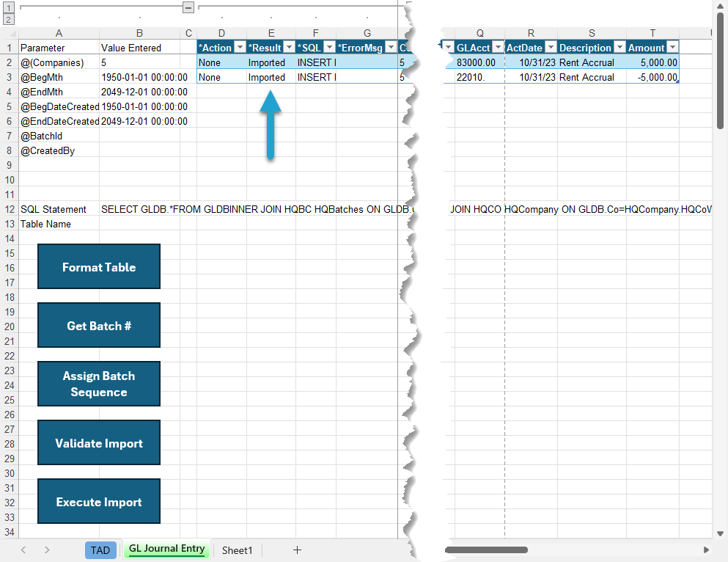Select the Rent Accrual cell in row 2
The width and height of the screenshot is (728, 562).
click(592, 62)
